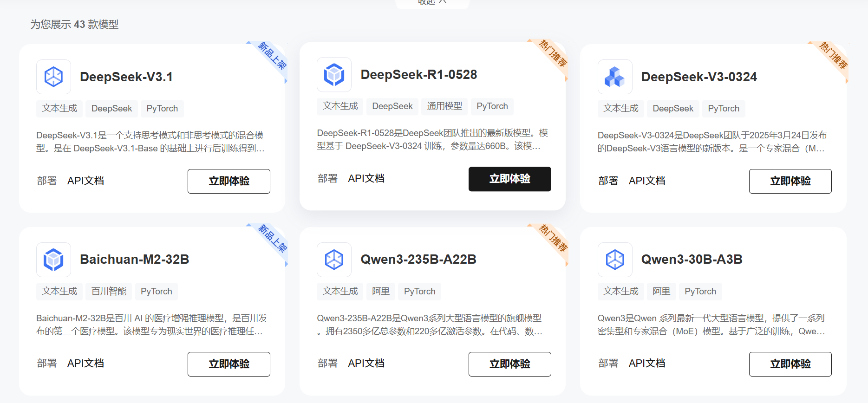
Task: Open 部署 for DeepSeek-V3-0324
Action: tap(608, 181)
